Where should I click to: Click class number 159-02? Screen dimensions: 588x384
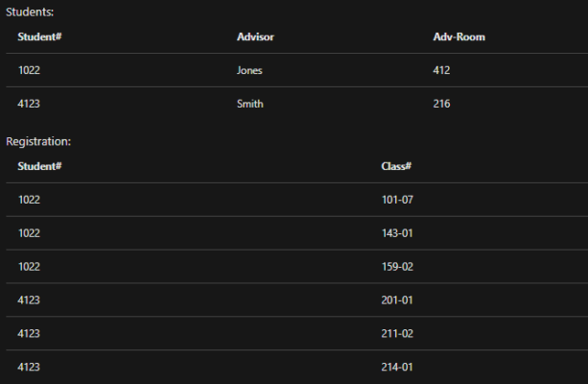tap(397, 267)
